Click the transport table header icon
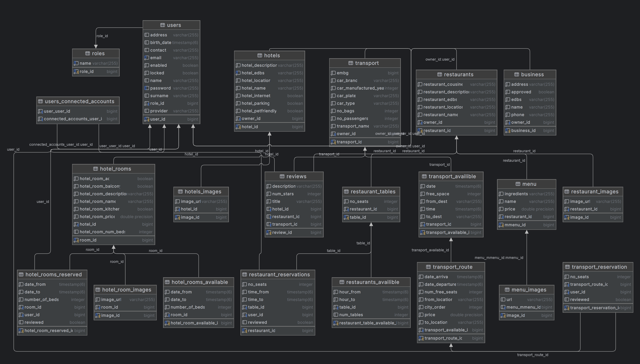Image resolution: width=640 pixels, height=364 pixels. pyautogui.click(x=351, y=63)
